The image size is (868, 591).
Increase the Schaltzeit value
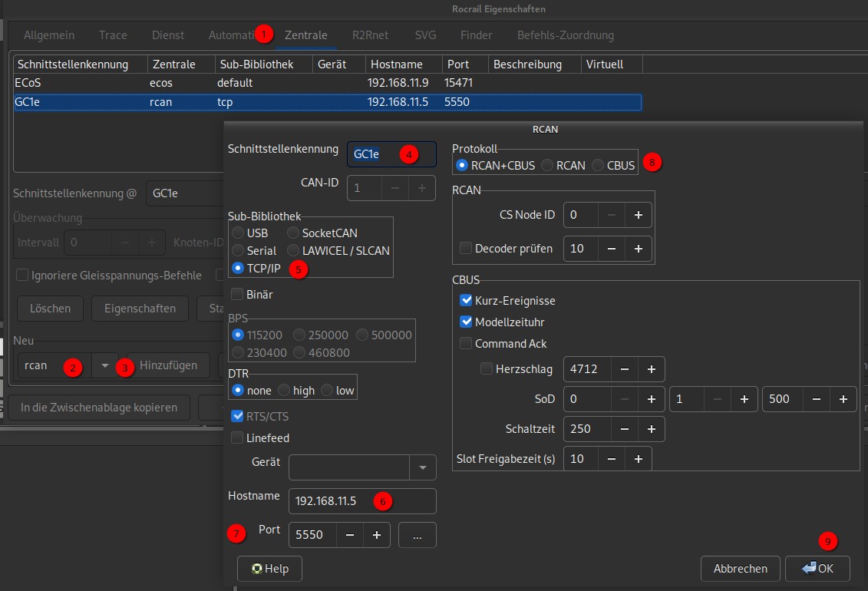[651, 429]
